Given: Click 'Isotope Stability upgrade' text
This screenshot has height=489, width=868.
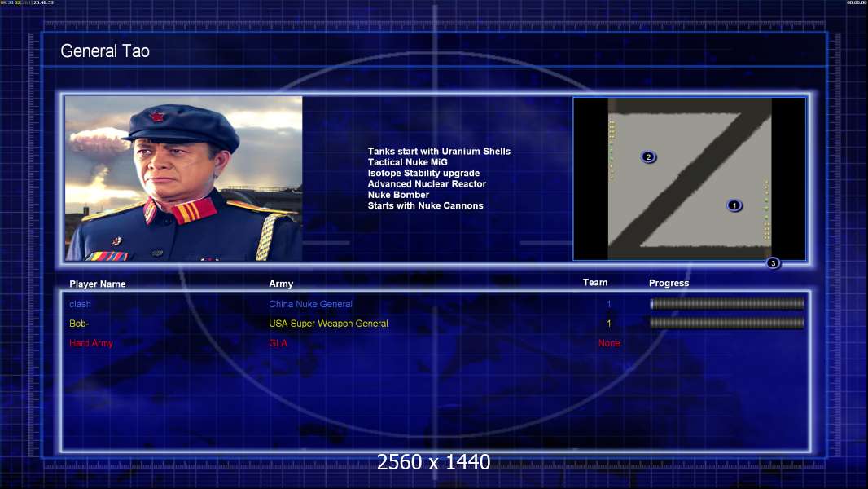Looking at the screenshot, I should [x=423, y=174].
